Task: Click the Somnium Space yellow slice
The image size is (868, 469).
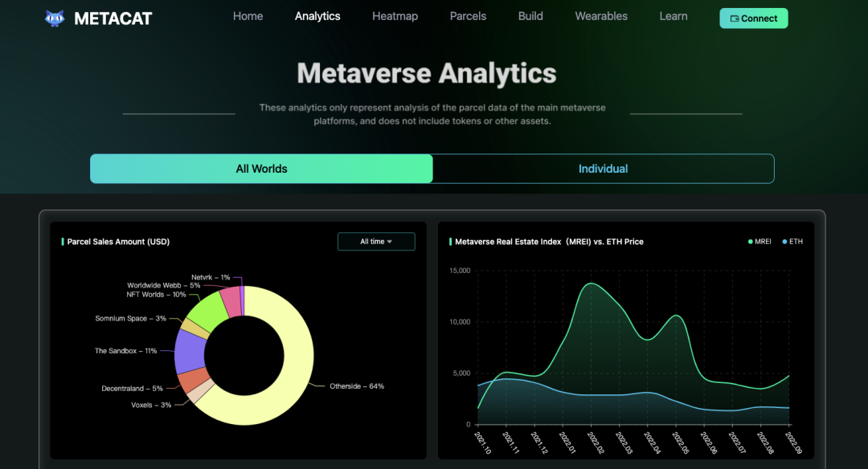Action: [194, 328]
